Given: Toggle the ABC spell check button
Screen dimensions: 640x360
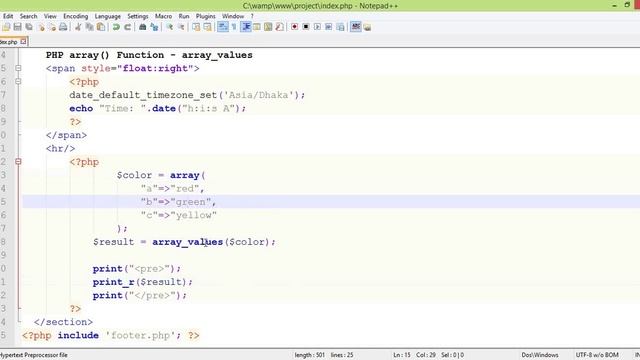Looking at the screenshot, I should 356,27.
